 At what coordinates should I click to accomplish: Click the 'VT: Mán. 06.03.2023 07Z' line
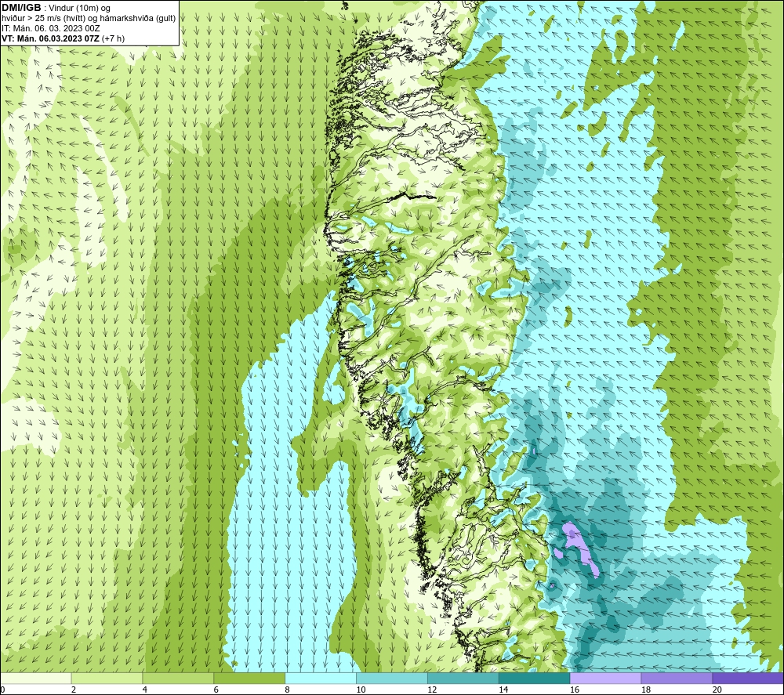click(x=51, y=38)
